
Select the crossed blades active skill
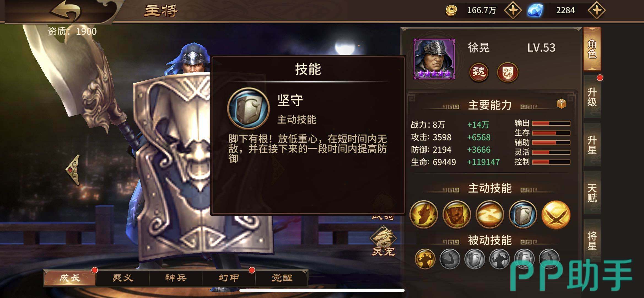click(556, 214)
